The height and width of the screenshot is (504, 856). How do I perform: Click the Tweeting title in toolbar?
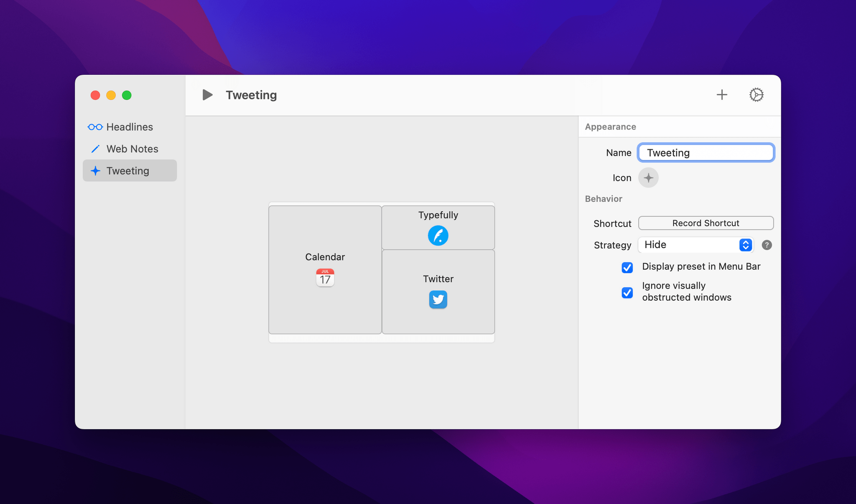(251, 95)
